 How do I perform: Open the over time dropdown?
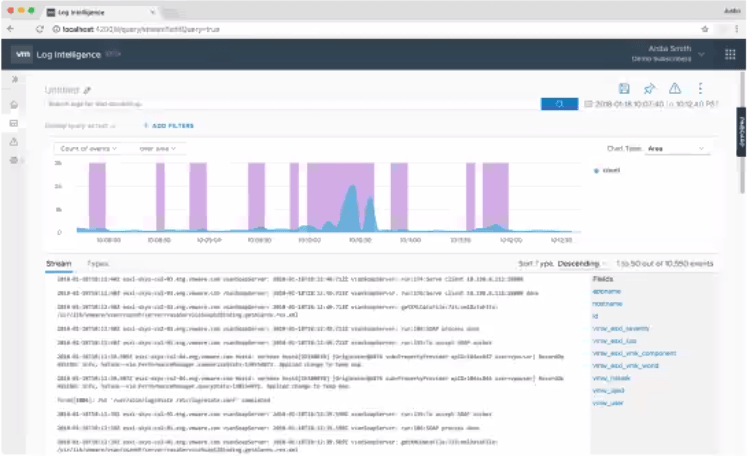click(157, 149)
